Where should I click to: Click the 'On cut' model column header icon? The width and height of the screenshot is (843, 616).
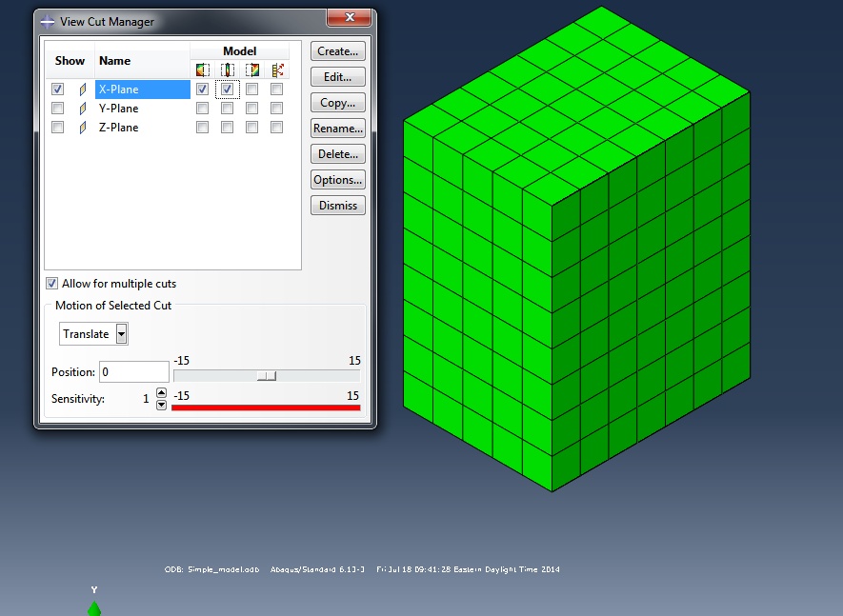tap(228, 70)
